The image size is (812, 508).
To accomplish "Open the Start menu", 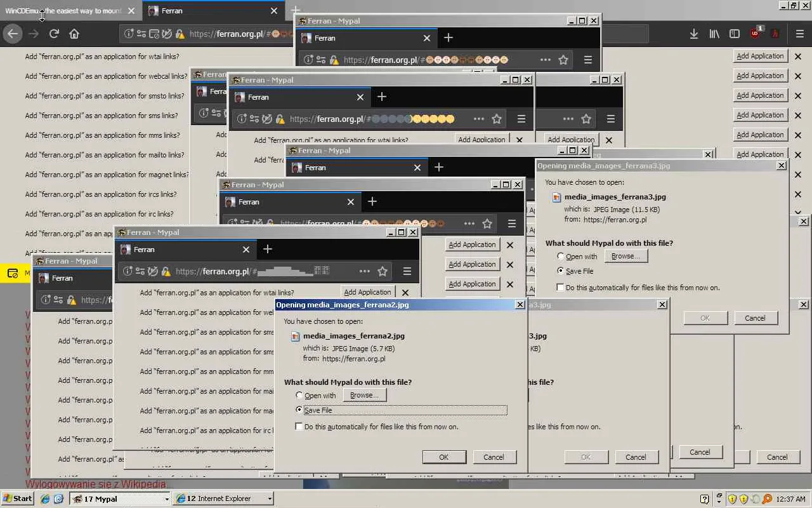I will click(x=18, y=498).
